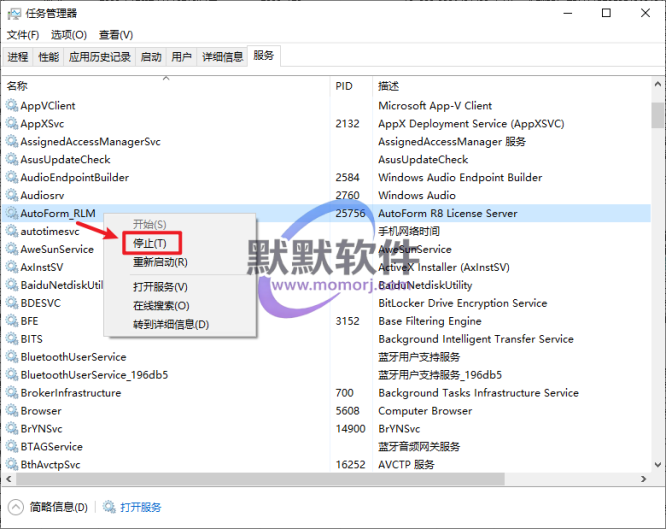Click the gear icon beside AppVClient service
Screen dimensions: 666x529
pyautogui.click(x=12, y=105)
